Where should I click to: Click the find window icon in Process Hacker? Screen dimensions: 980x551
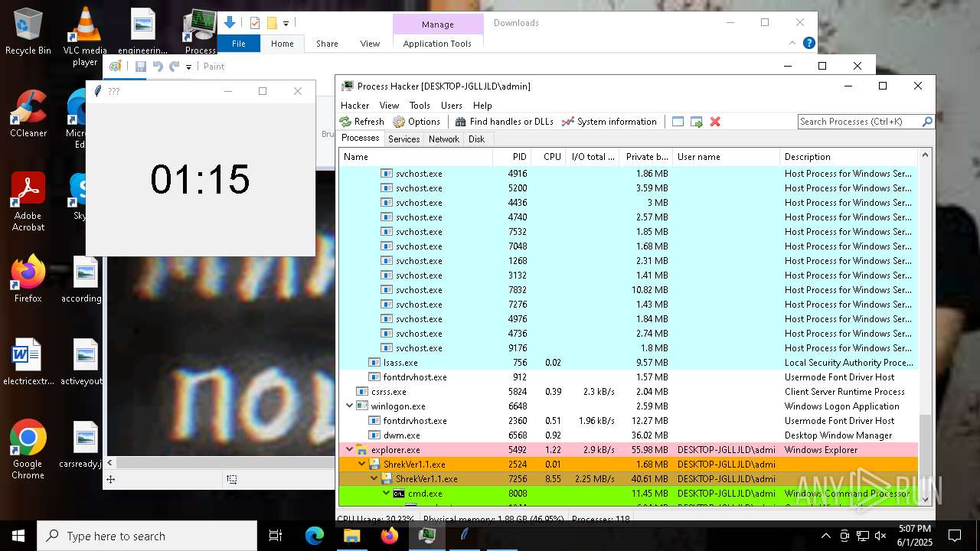tap(678, 122)
